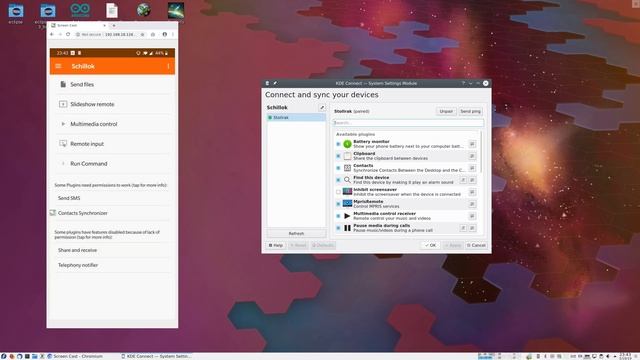This screenshot has width=640, height=360.
Task: Click the Cancel button
Action: (x=476, y=245)
